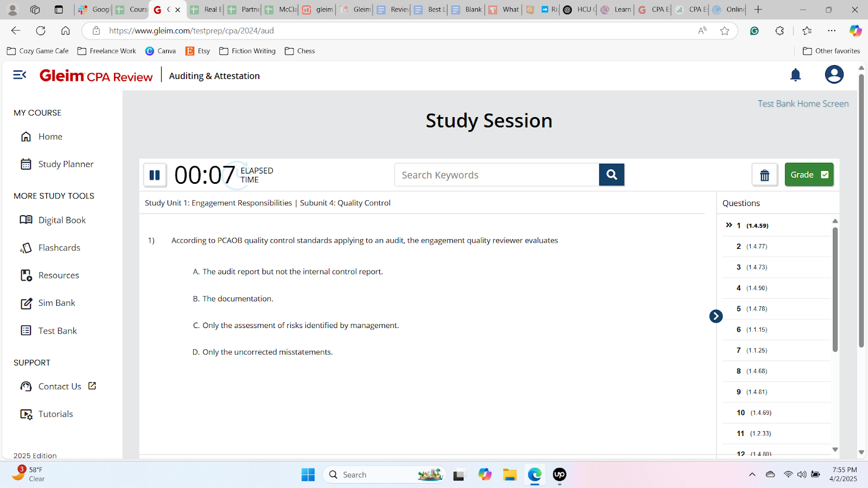
Task: Open Study Planner in sidebar
Action: pos(66,164)
